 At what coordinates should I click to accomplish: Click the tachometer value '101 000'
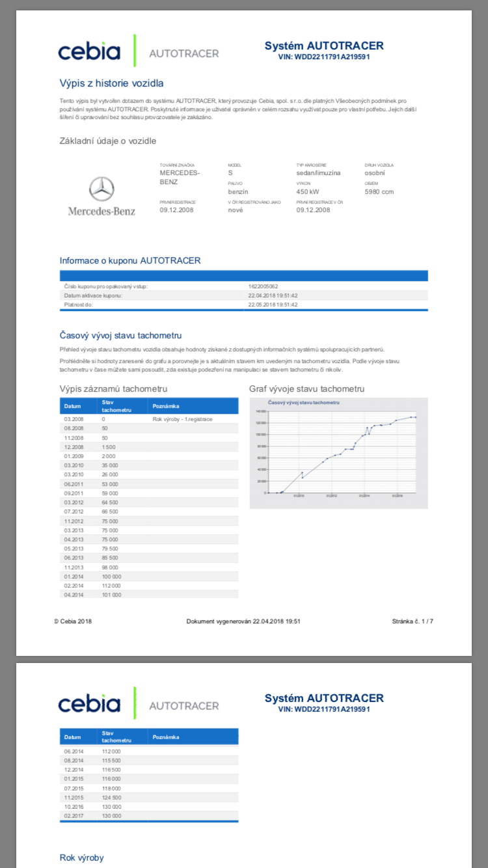pyautogui.click(x=111, y=594)
